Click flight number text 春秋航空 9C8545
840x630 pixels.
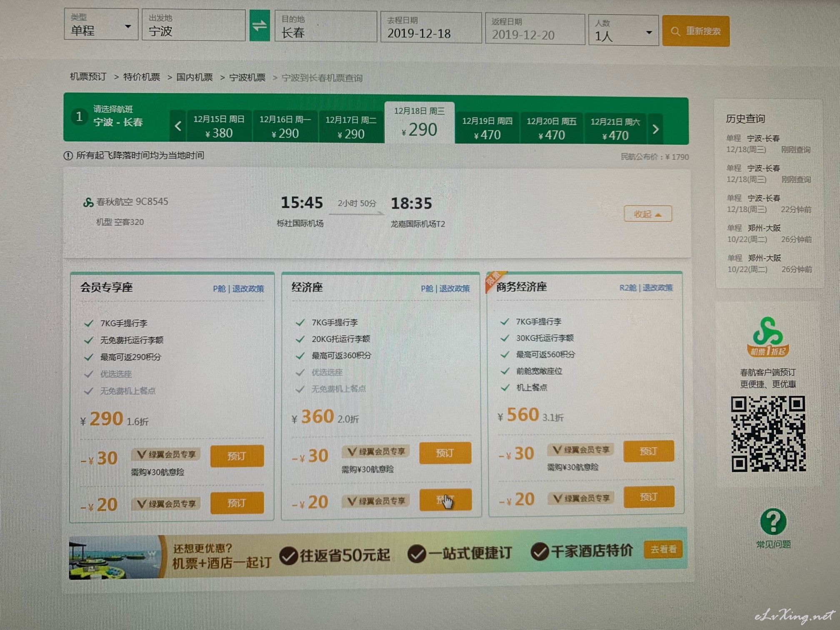pyautogui.click(x=132, y=202)
